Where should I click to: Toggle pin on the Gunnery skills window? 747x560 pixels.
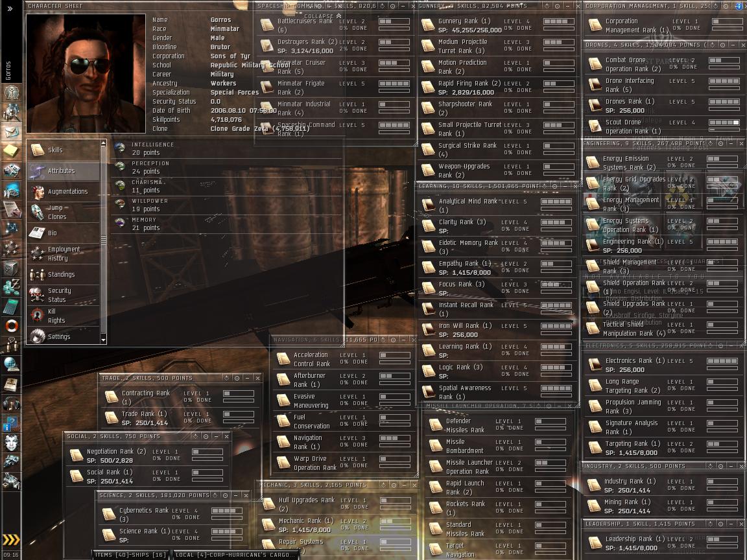[x=557, y=6]
